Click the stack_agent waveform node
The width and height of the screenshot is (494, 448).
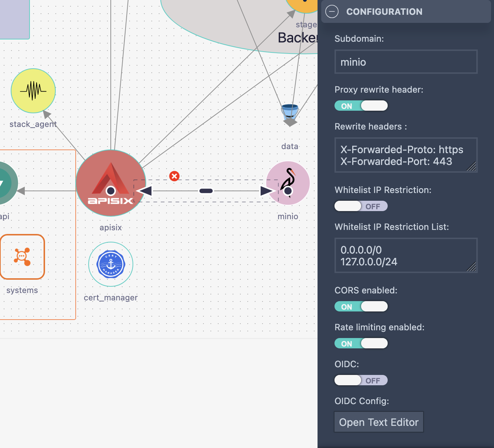pyautogui.click(x=33, y=91)
